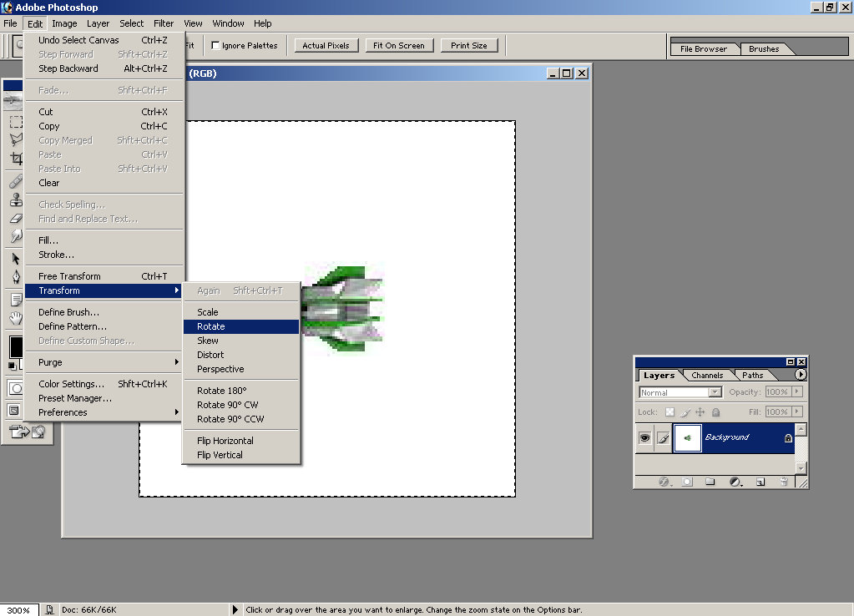The width and height of the screenshot is (854, 616).
Task: Select the Rectangular Marquee tool
Action: (x=16, y=122)
